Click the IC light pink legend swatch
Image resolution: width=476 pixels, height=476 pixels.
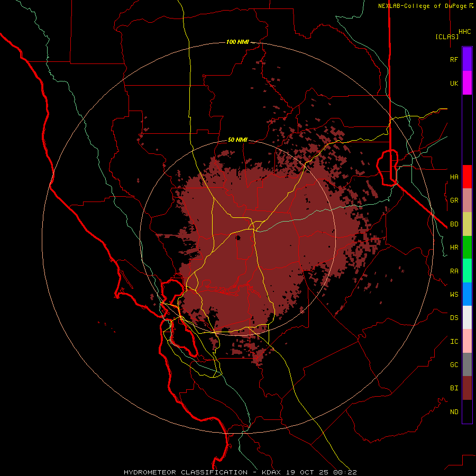467,341
